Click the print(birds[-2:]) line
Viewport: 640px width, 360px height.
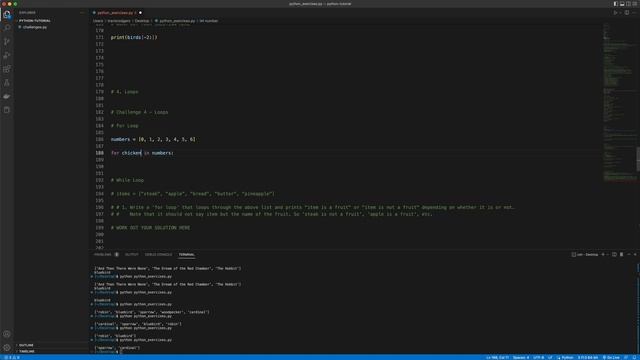(134, 37)
